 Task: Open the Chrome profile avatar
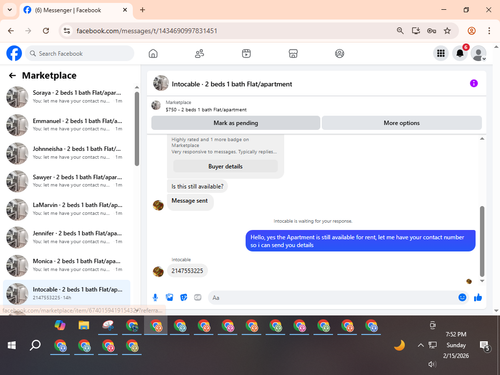click(x=471, y=31)
